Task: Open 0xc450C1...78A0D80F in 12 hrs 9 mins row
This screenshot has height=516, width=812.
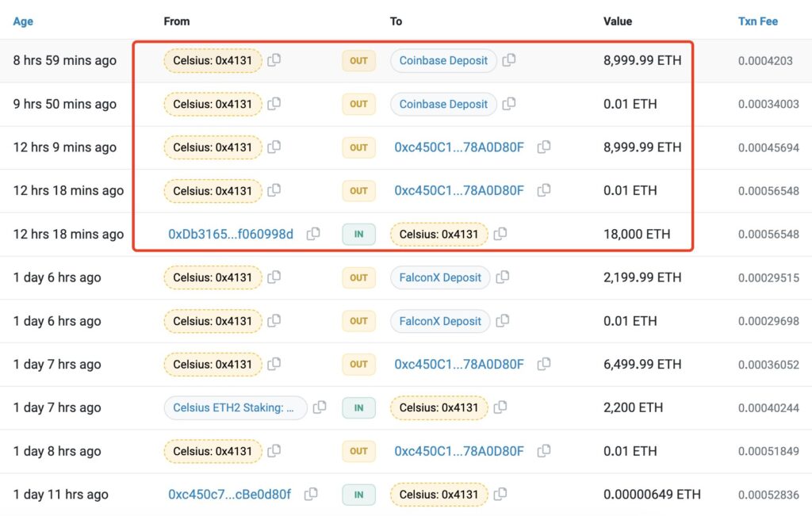Action: click(459, 147)
